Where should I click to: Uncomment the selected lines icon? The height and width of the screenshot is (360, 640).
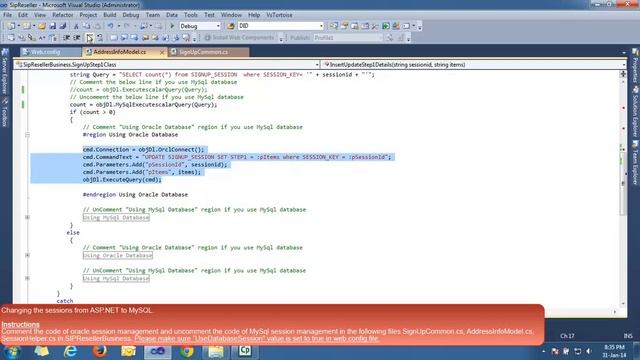click(100, 38)
